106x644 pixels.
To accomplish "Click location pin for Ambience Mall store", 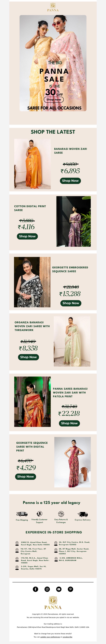I will click(x=56, y=559).
